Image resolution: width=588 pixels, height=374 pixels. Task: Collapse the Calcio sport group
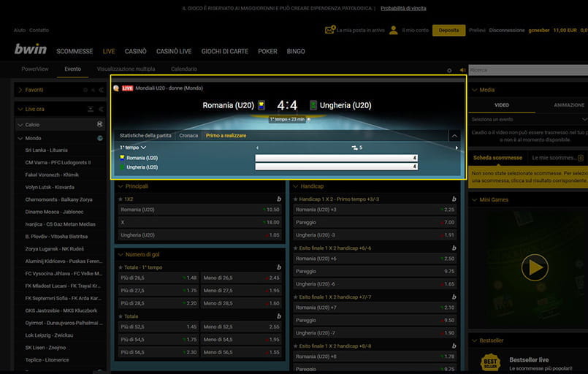click(x=20, y=124)
